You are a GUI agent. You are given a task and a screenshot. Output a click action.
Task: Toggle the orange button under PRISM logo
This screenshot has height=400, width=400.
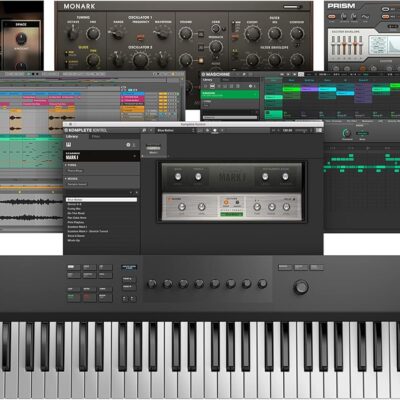tap(332, 16)
